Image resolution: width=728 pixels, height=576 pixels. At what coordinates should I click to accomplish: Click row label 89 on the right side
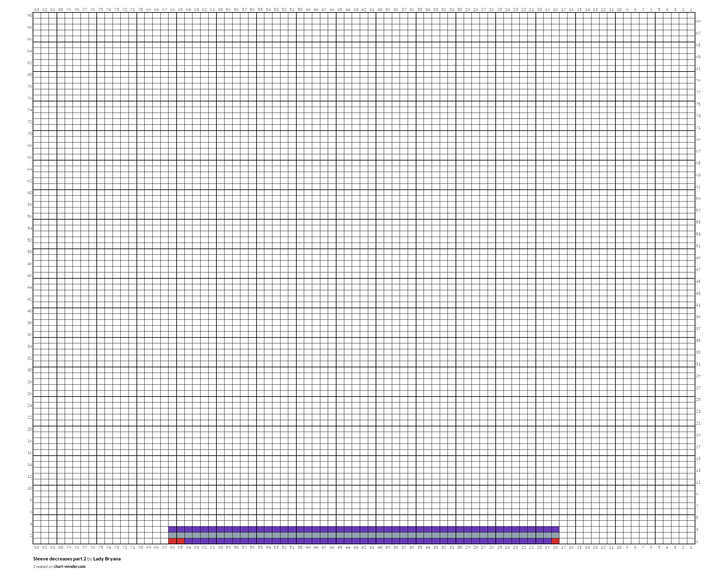(x=698, y=21)
